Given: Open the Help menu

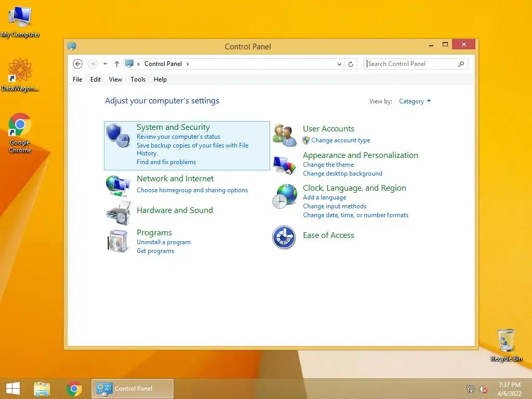Looking at the screenshot, I should pyautogui.click(x=160, y=79).
